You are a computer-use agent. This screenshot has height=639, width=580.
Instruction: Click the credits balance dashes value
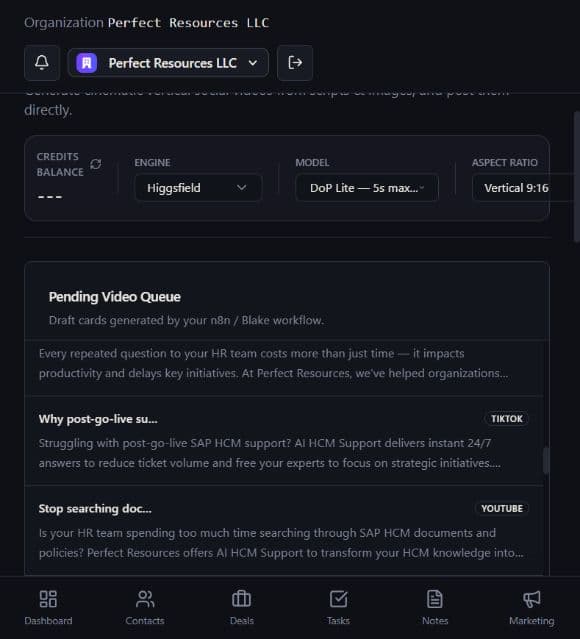(x=50, y=197)
